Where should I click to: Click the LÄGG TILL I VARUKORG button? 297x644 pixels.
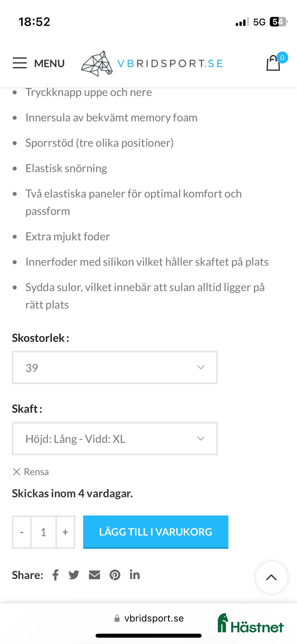click(x=156, y=532)
